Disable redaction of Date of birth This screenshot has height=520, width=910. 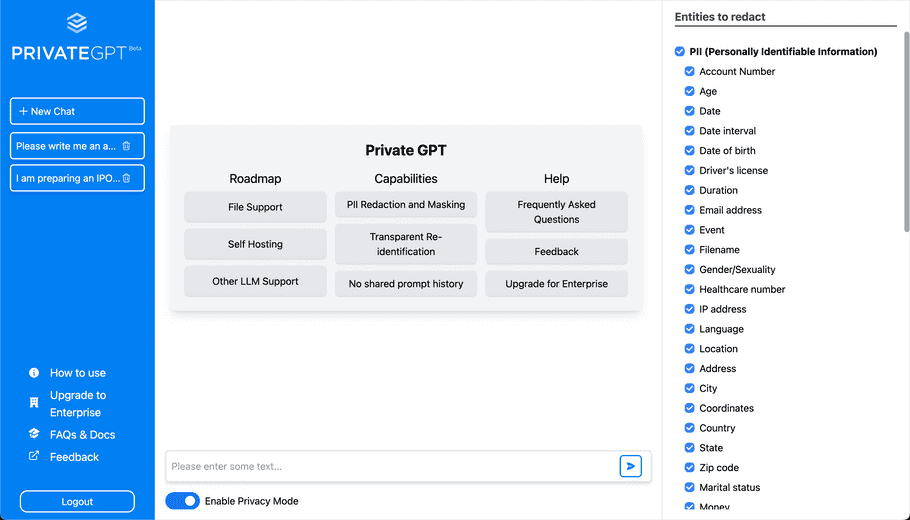689,150
